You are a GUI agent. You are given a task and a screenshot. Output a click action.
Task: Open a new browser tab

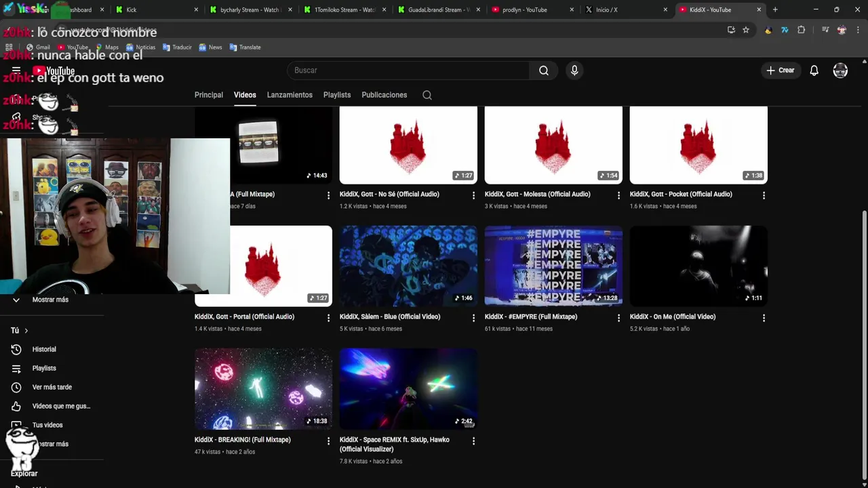[775, 9]
